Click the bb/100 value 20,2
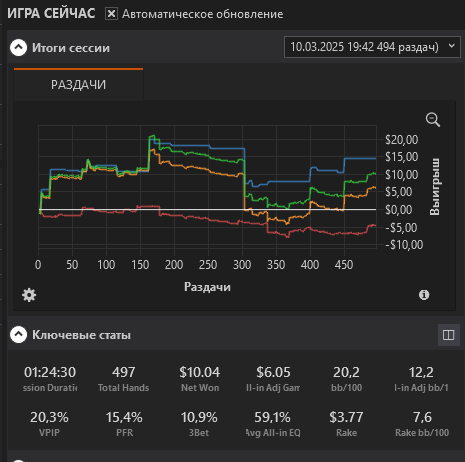The height and width of the screenshot is (462, 465). click(346, 373)
